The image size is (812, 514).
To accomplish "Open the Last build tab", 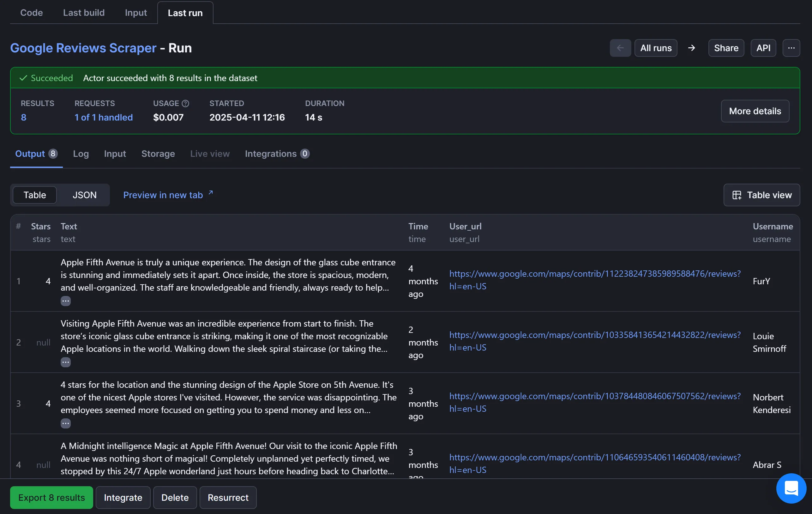I will tap(84, 12).
